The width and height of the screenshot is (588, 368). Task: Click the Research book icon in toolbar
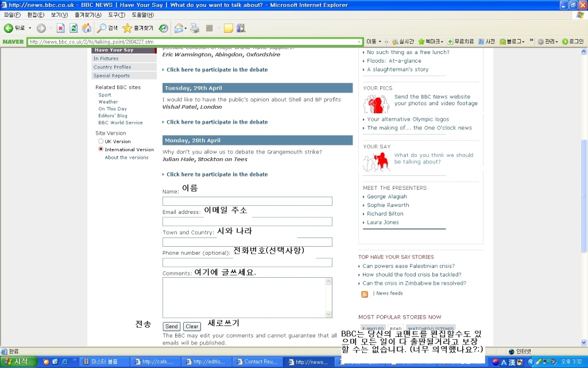click(x=241, y=28)
